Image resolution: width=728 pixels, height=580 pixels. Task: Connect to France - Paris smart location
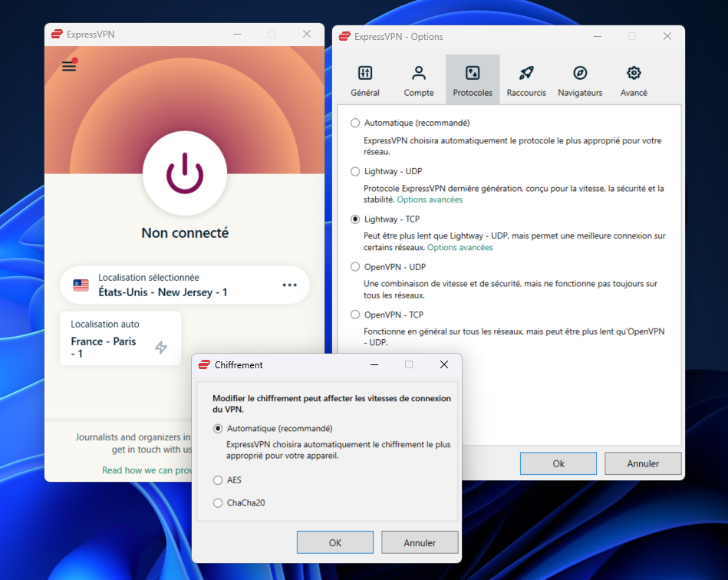[x=120, y=338]
